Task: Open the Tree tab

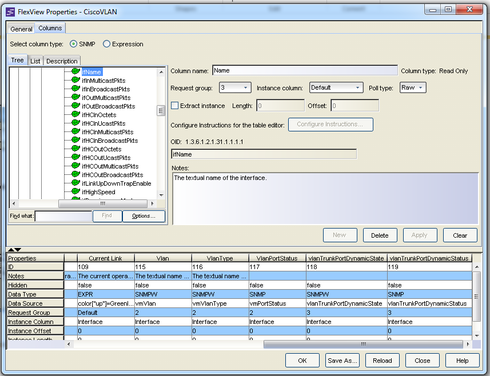Action: pos(17,60)
